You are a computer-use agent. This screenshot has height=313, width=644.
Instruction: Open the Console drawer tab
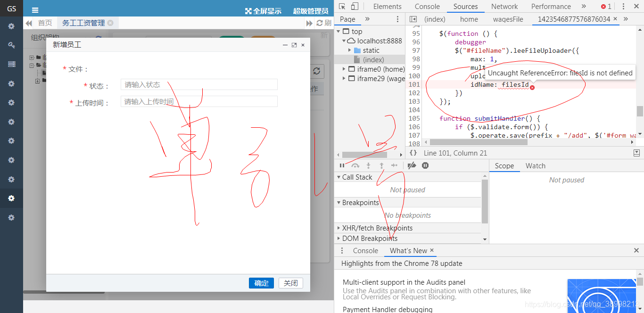(365, 251)
